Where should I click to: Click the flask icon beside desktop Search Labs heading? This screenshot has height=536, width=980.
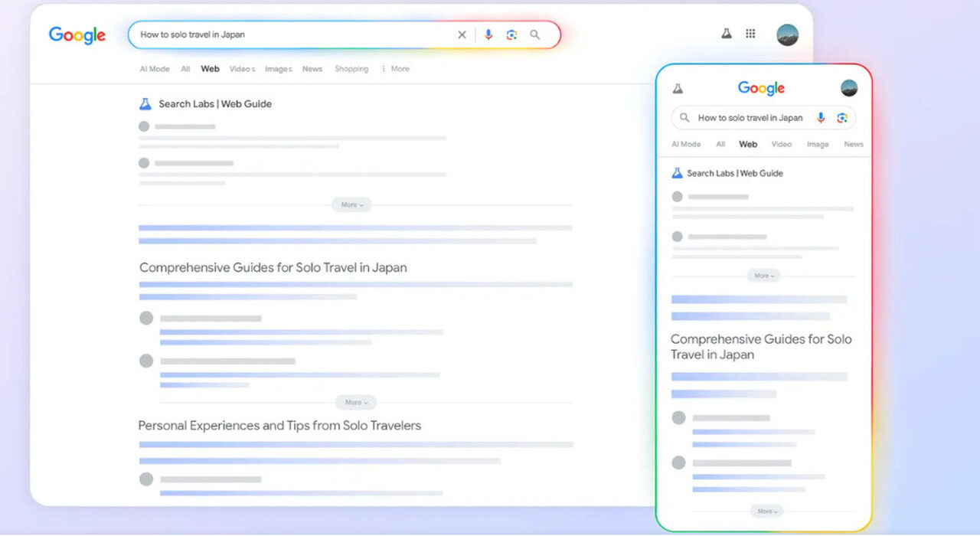pos(145,103)
